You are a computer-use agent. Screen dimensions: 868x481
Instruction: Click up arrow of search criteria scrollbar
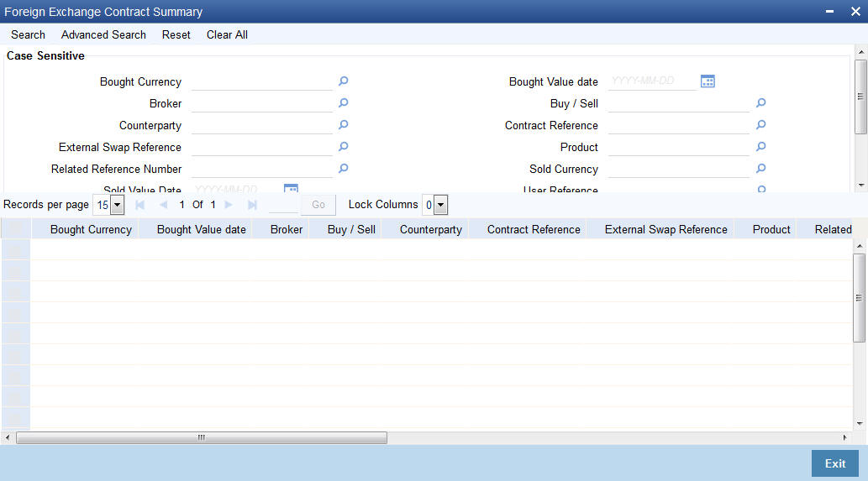(x=860, y=51)
